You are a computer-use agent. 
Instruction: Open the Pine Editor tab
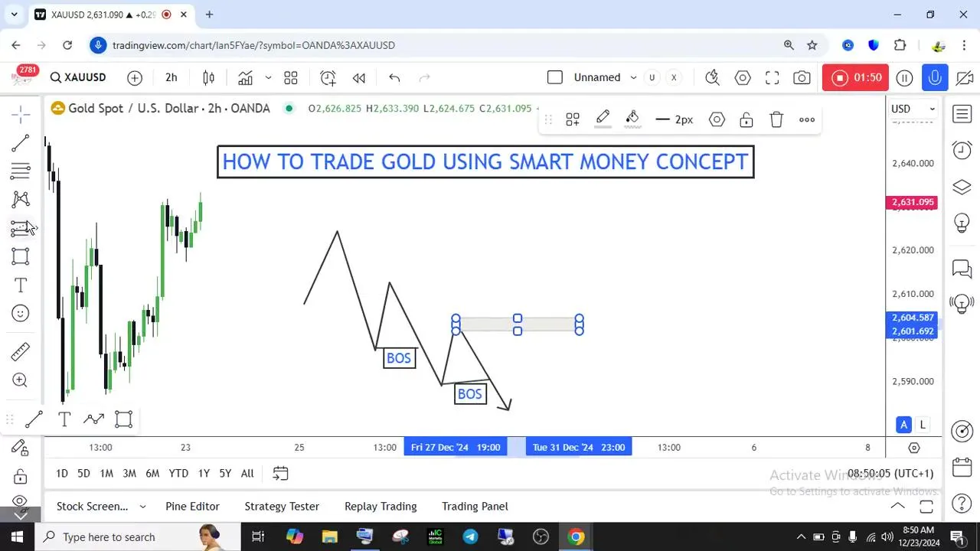192,507
